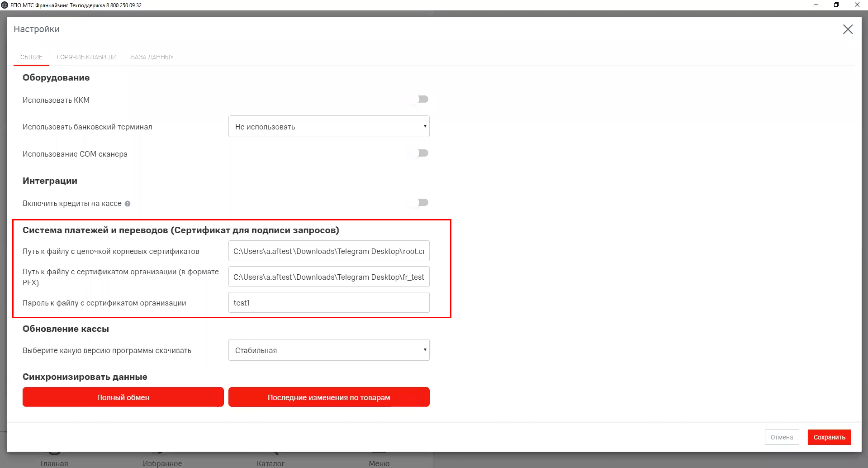Screen dimensions: 868x468
Task: Click the Пароль к файлу с сертификатом организации label
Action: tap(104, 303)
